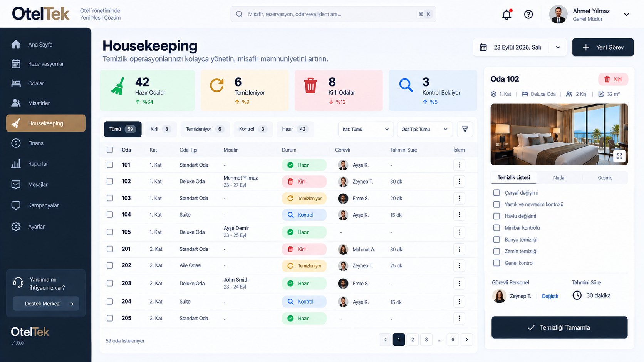This screenshot has width=644, height=362.
Task: Open Kampanyalar speech bubble icon
Action: 16,205
